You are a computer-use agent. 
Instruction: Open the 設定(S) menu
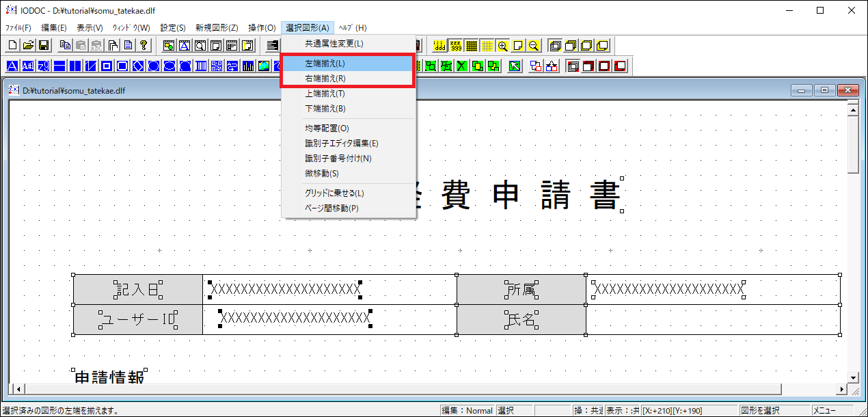[173, 28]
